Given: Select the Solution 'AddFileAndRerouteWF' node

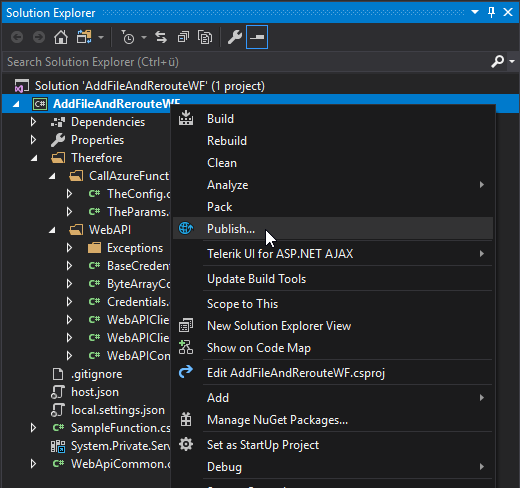Looking at the screenshot, I should pos(150,86).
